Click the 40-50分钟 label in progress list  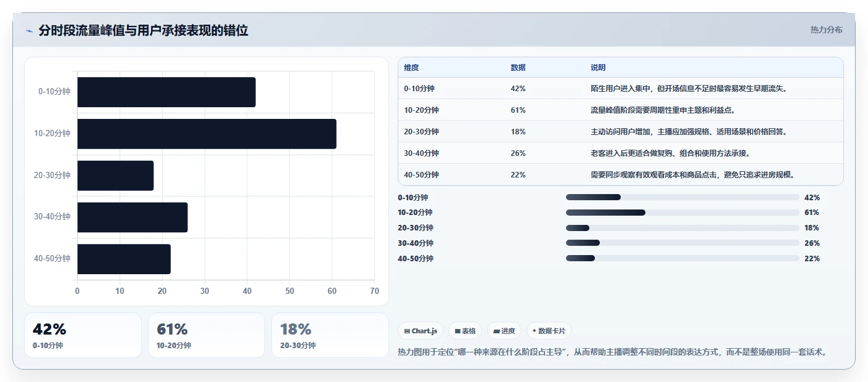click(x=416, y=259)
